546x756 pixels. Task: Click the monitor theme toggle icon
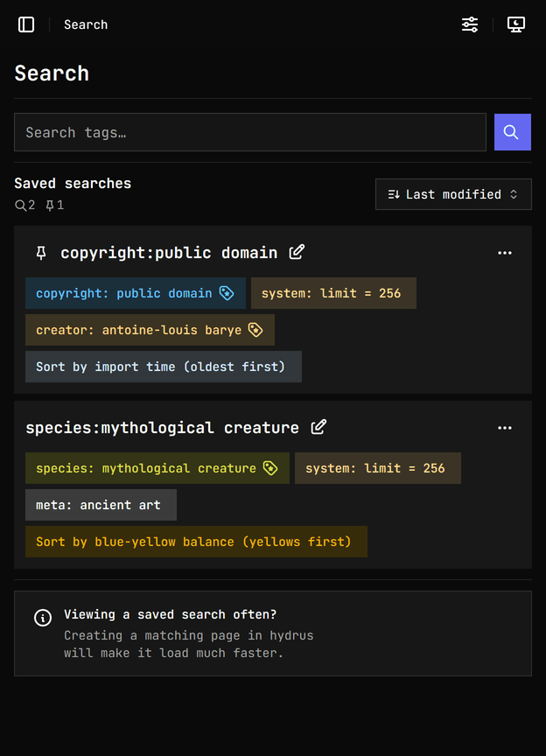click(x=516, y=24)
